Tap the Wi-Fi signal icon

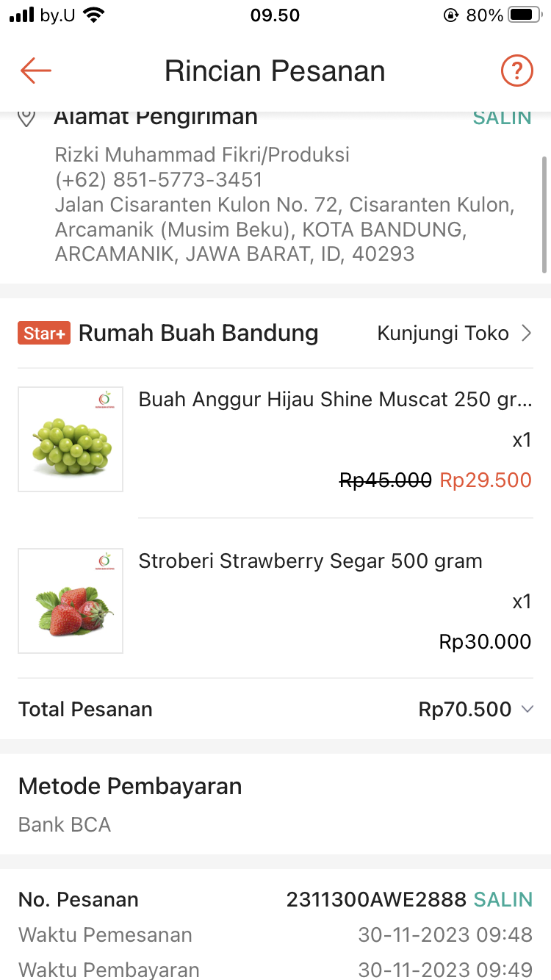pos(93,15)
